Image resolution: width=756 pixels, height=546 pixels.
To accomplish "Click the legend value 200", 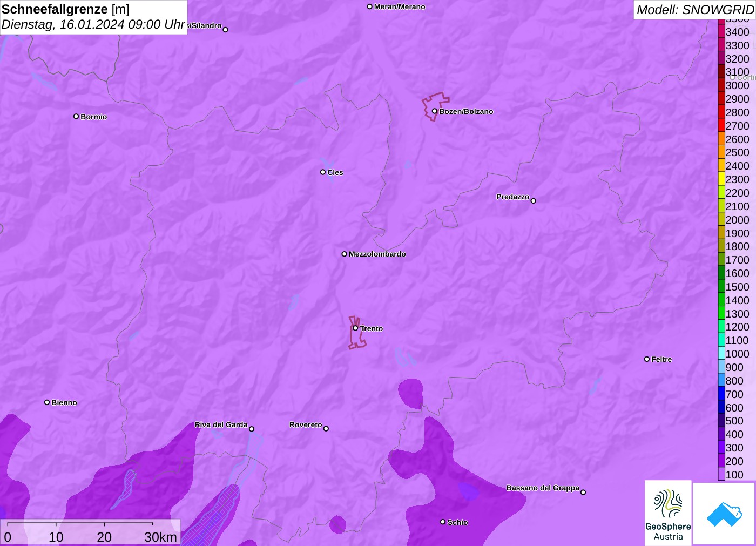I will [x=734, y=461].
